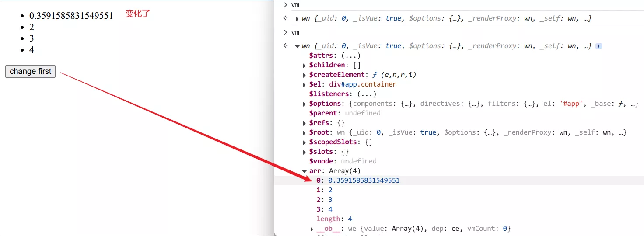Expand the $slots object

[304, 152]
